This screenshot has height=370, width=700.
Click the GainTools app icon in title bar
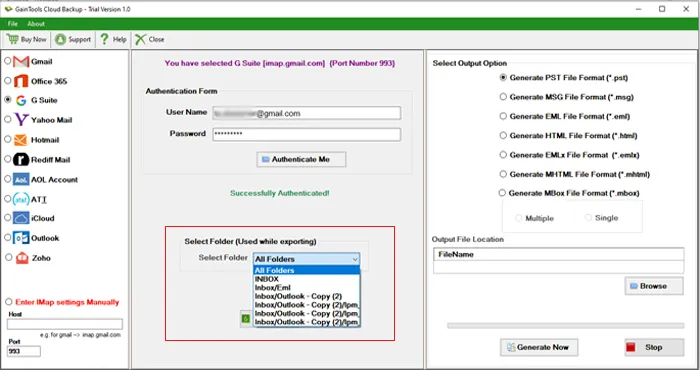pos(8,8)
